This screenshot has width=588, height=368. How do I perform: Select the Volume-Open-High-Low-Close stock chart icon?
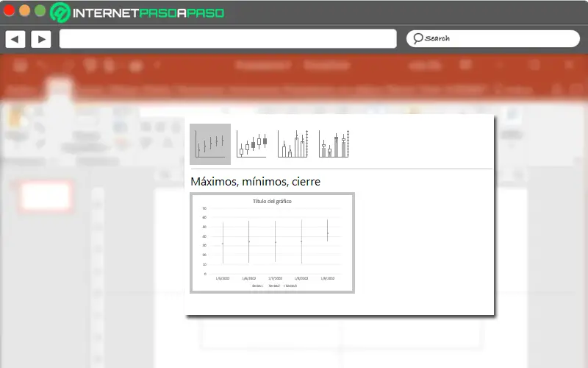click(334, 144)
